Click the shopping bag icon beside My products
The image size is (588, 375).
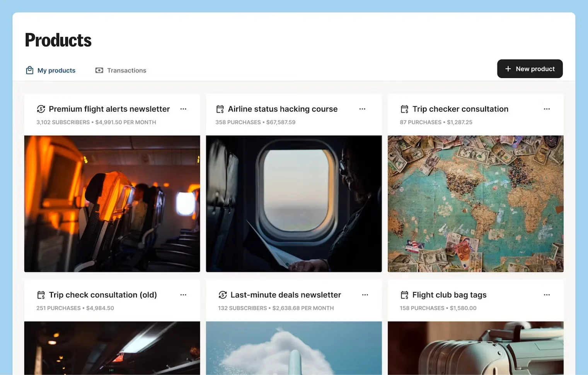[x=29, y=70]
